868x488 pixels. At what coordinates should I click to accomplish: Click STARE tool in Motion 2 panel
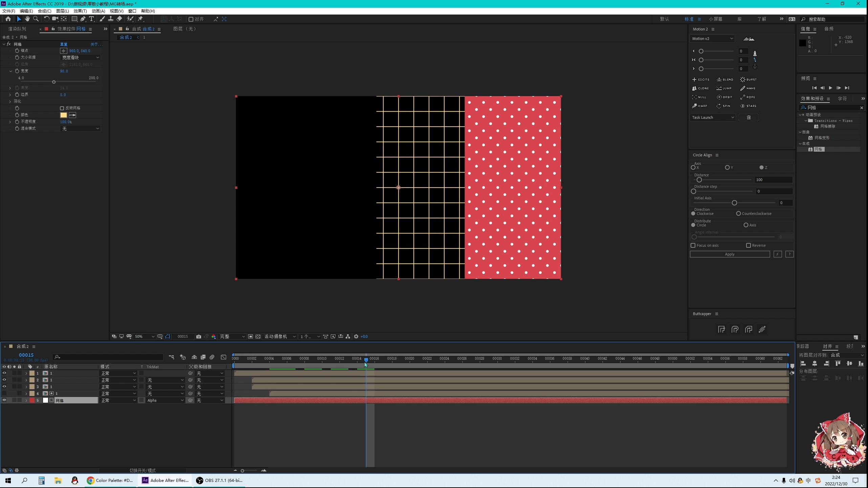point(748,106)
